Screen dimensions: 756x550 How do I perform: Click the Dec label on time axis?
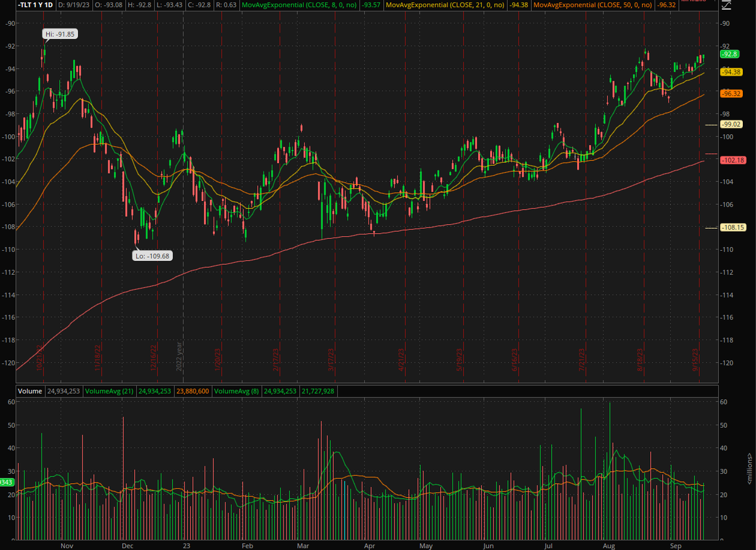127,545
